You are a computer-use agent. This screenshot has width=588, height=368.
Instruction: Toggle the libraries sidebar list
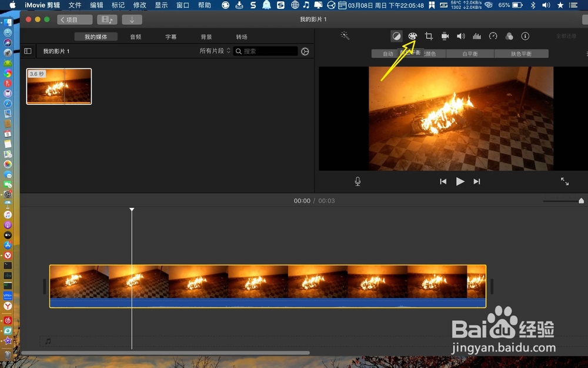pos(28,51)
